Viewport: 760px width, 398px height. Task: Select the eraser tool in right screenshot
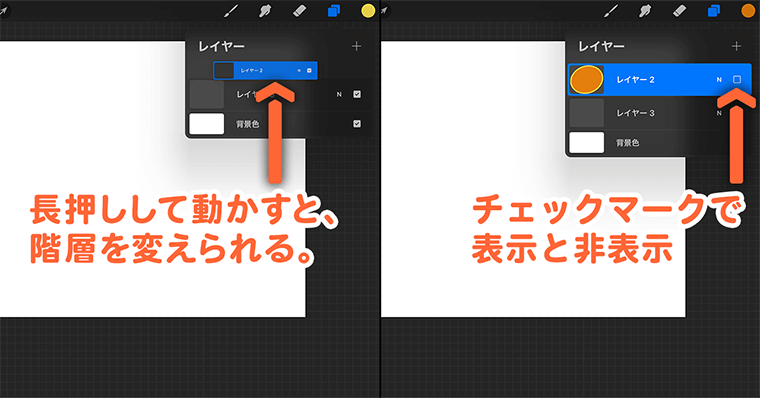click(680, 10)
